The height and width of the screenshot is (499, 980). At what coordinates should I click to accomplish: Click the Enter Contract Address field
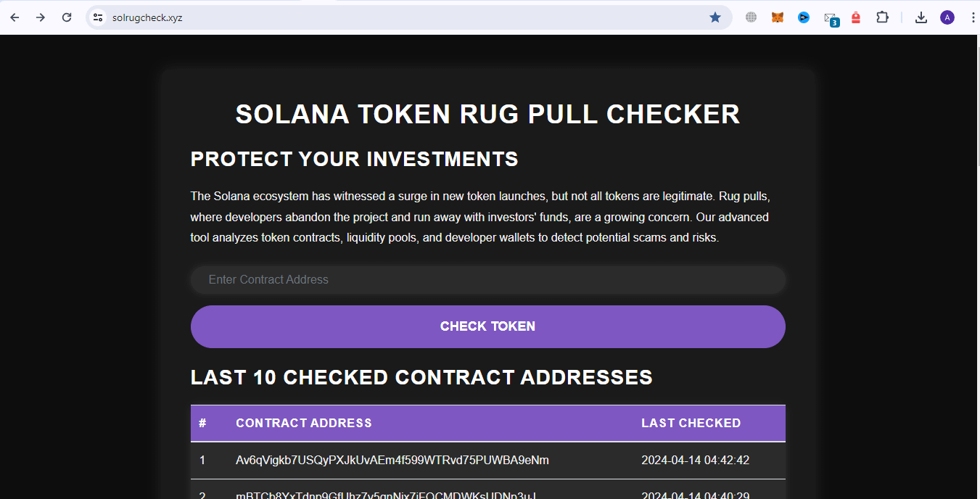(487, 279)
